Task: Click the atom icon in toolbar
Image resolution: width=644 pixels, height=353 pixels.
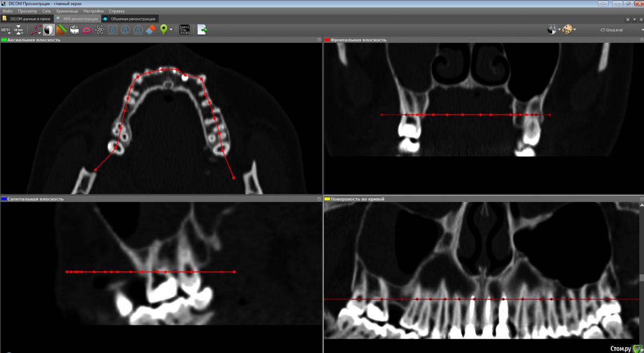Action: (x=100, y=30)
